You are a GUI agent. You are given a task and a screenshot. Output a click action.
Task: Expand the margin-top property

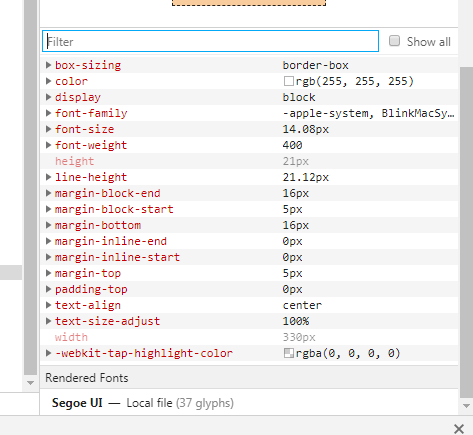48,273
